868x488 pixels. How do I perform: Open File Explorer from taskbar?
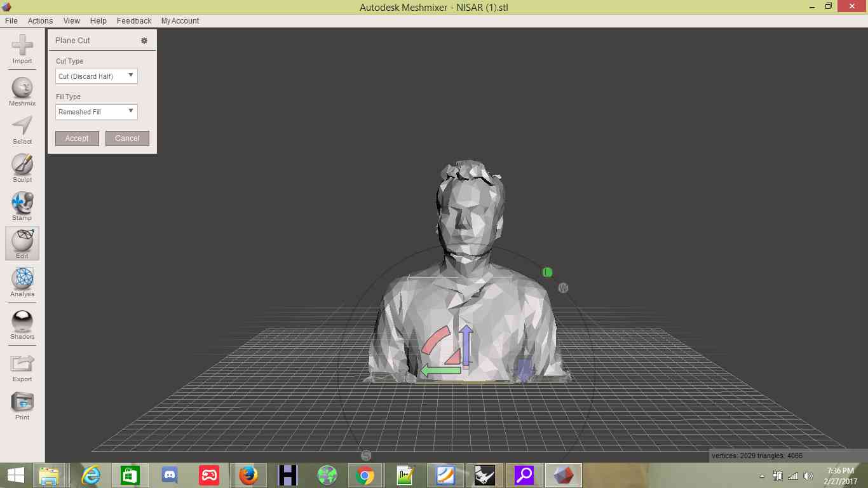click(49, 475)
